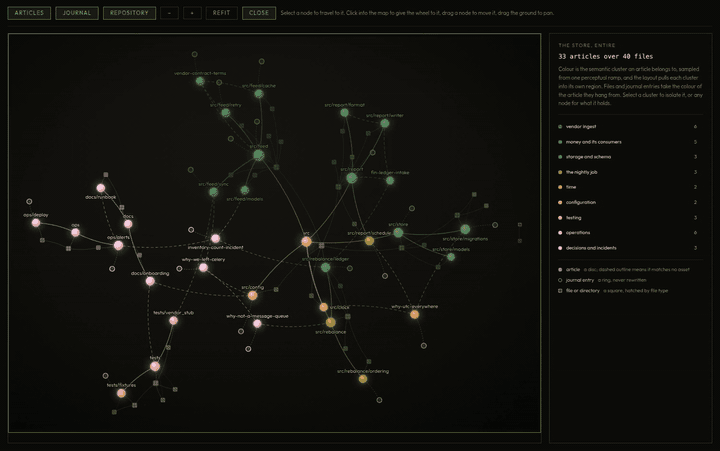
Task: Select the tests/vendor_stub node
Action: click(x=174, y=321)
